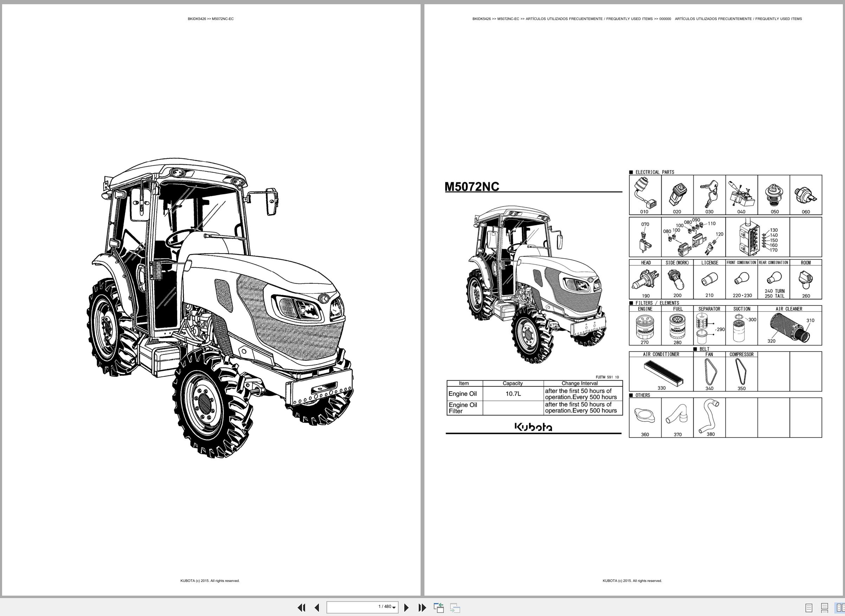The image size is (845, 616).
Task: Go to the next page
Action: 407,608
